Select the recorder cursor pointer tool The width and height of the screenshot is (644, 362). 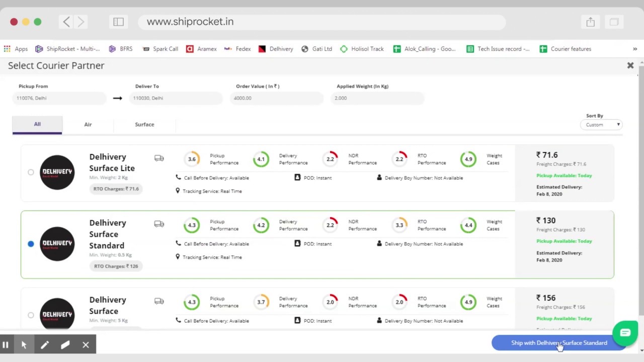coord(24,345)
